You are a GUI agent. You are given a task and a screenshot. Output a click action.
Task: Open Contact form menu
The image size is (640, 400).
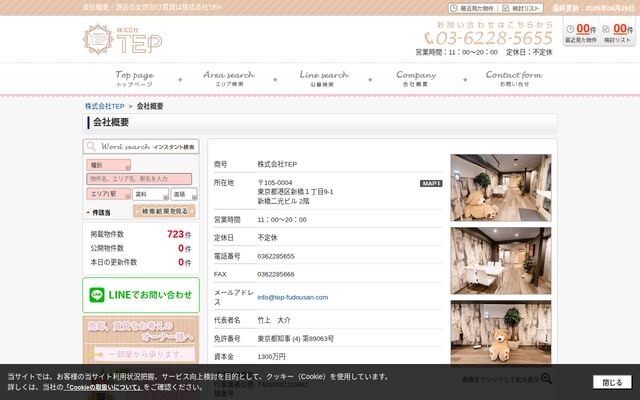514,78
